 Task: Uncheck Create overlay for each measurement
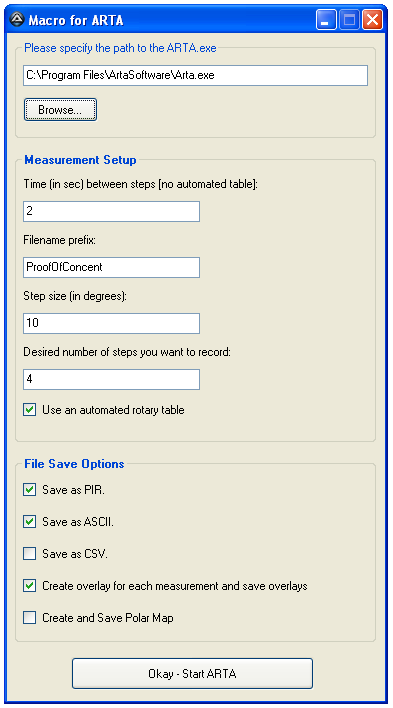point(30,586)
